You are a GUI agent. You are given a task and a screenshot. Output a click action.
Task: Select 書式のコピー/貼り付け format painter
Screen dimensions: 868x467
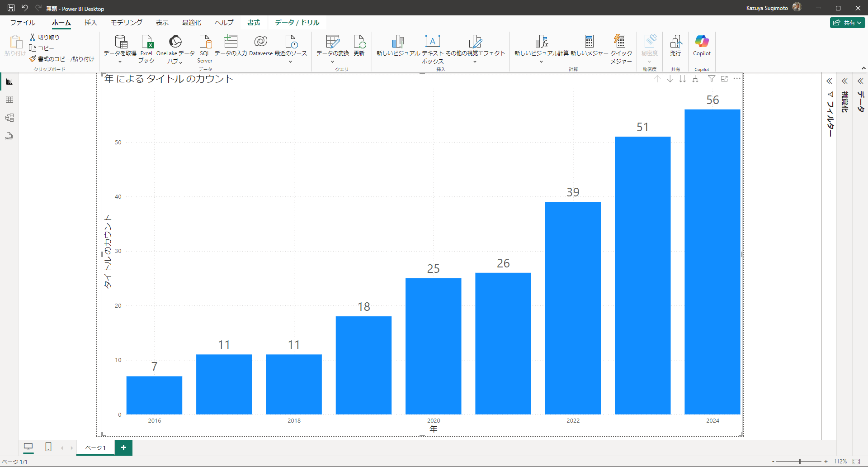[62, 59]
